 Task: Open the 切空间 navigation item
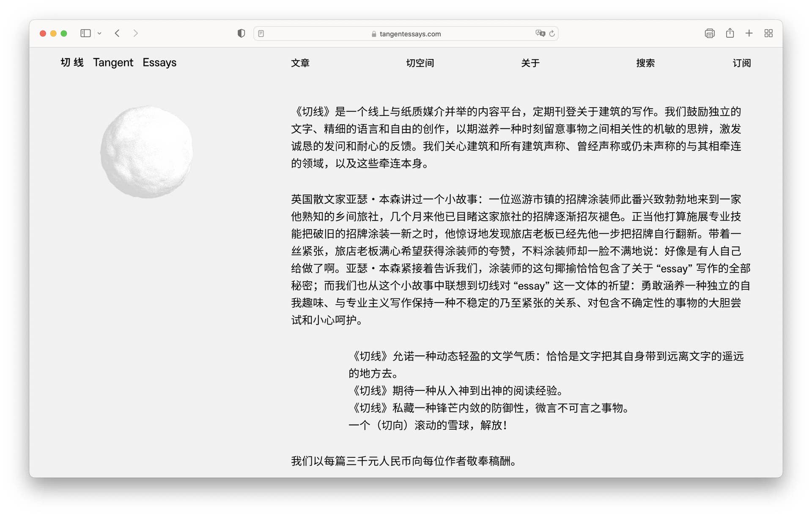420,63
